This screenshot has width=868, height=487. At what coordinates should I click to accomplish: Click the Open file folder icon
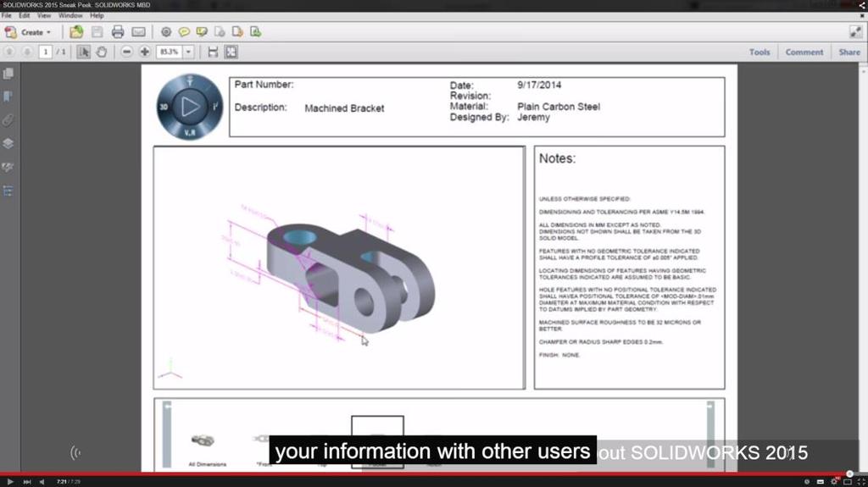click(76, 32)
